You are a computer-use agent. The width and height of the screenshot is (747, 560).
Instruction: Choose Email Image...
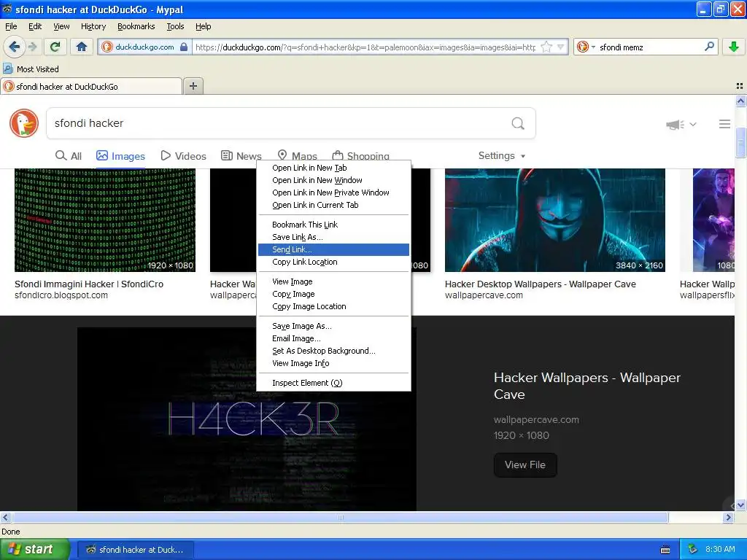[333, 338]
